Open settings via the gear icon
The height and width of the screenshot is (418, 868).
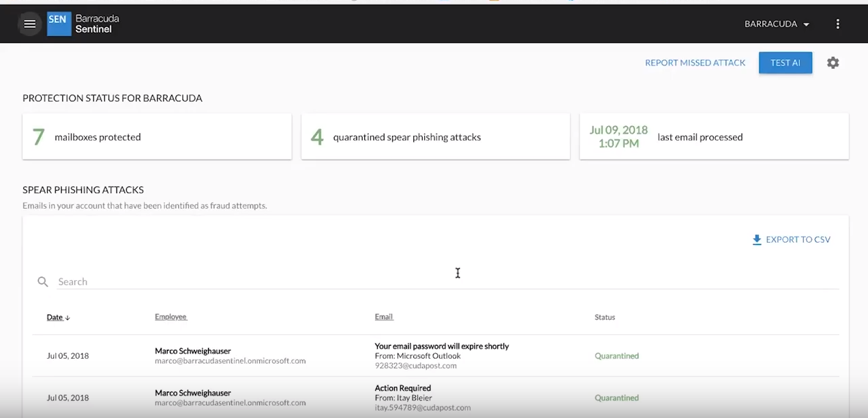(x=833, y=62)
